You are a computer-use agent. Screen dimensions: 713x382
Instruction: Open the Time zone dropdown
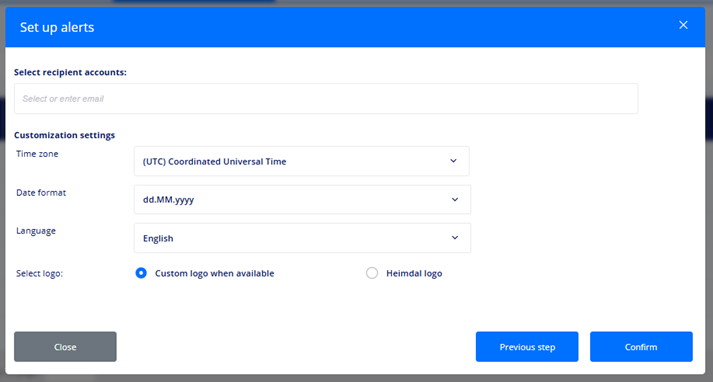(x=301, y=161)
